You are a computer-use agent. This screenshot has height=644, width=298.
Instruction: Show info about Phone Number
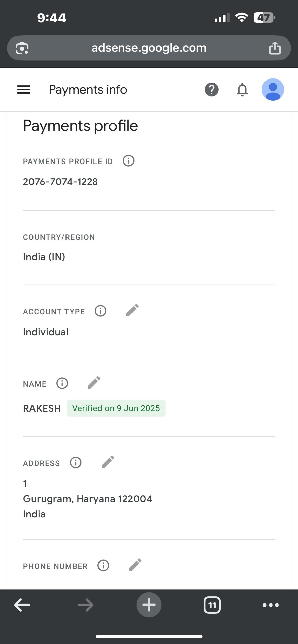click(103, 566)
